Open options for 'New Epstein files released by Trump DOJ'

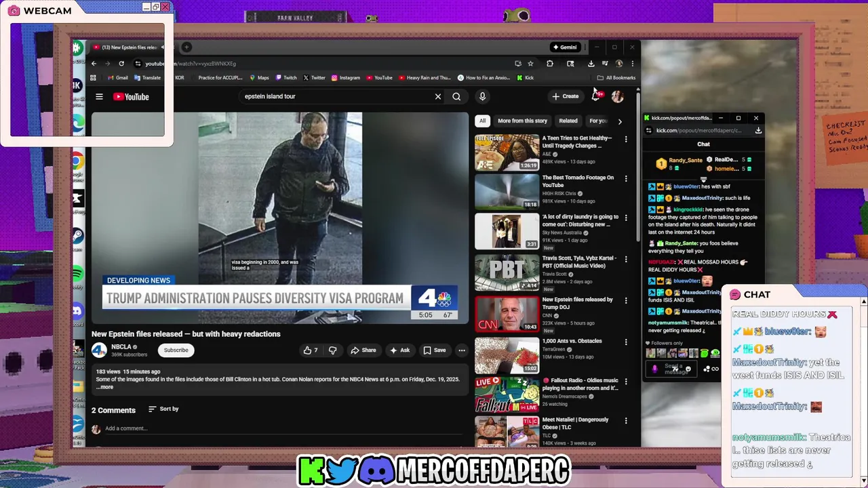pyautogui.click(x=626, y=300)
